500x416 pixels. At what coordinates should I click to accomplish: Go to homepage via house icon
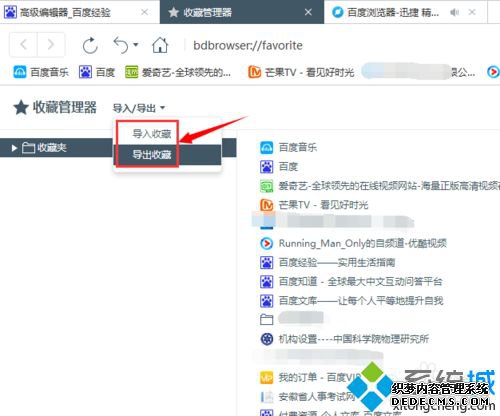(x=160, y=45)
